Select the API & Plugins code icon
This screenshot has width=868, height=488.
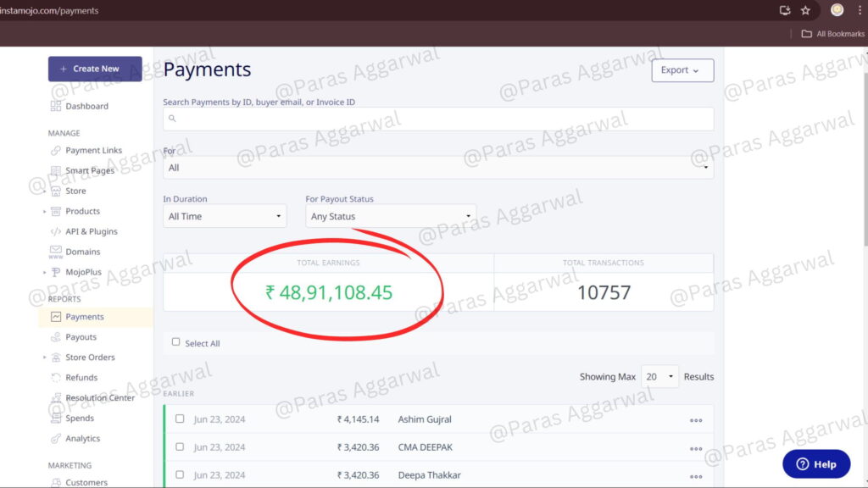click(x=56, y=231)
